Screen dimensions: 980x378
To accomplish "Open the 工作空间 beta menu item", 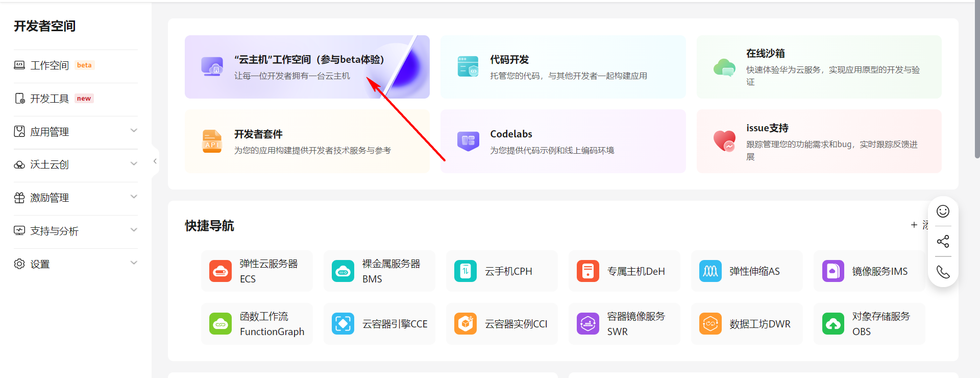I will coord(50,65).
